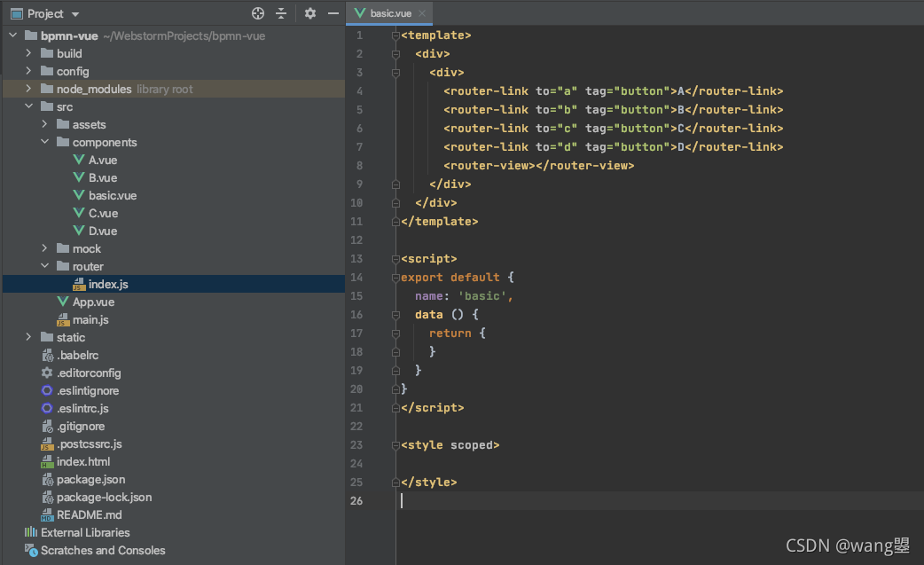Click the ESLint icon next to .eslintrc.js
This screenshot has width=924, height=565.
coord(47,408)
